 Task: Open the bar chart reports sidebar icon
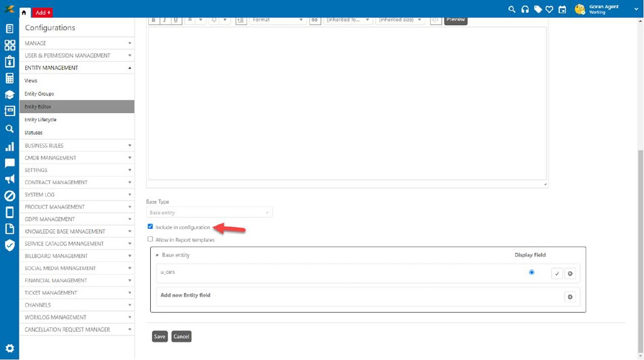[x=9, y=146]
